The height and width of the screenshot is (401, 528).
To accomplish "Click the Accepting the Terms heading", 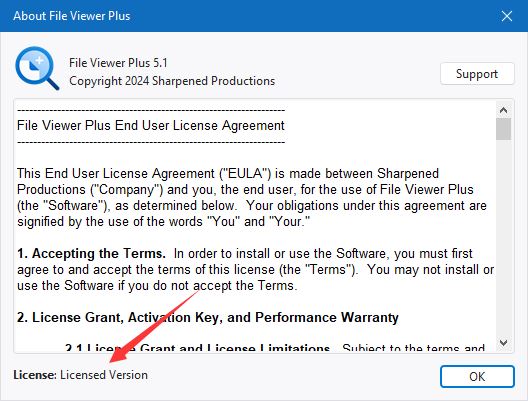I will pyautogui.click(x=92, y=254).
